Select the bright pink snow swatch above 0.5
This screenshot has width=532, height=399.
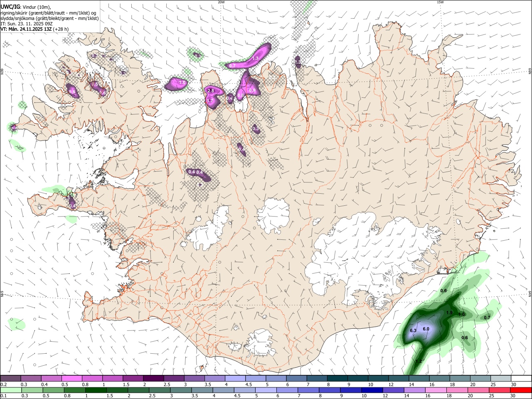71,379
